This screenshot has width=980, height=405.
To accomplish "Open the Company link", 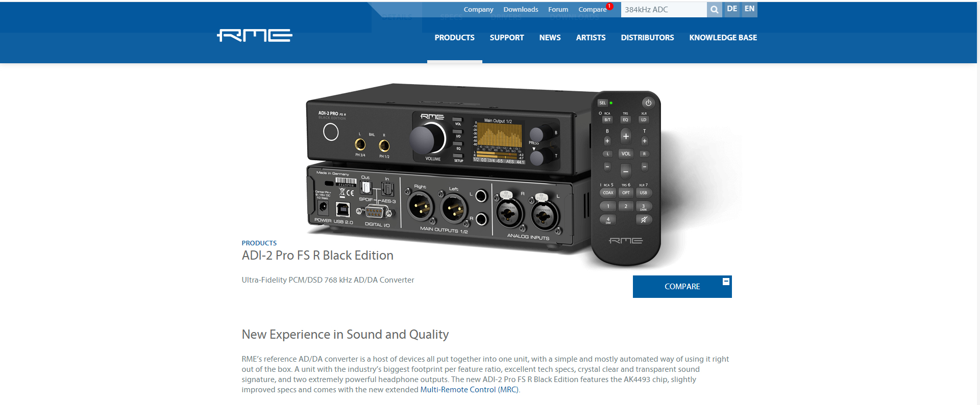I will (x=478, y=10).
